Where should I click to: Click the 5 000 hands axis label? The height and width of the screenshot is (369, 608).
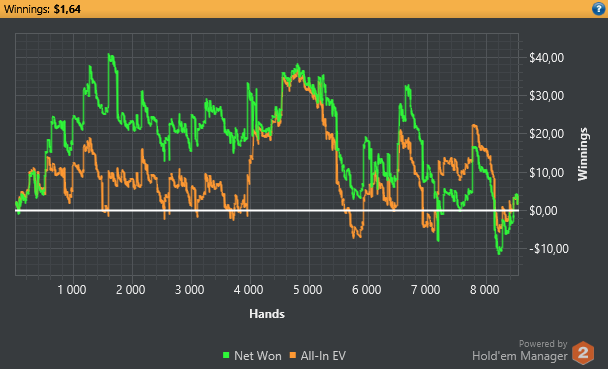(307, 290)
